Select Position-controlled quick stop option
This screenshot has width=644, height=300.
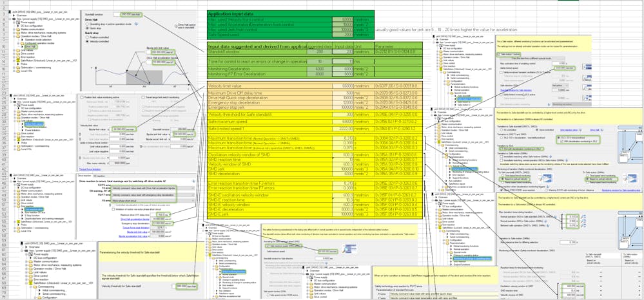click(x=87, y=37)
